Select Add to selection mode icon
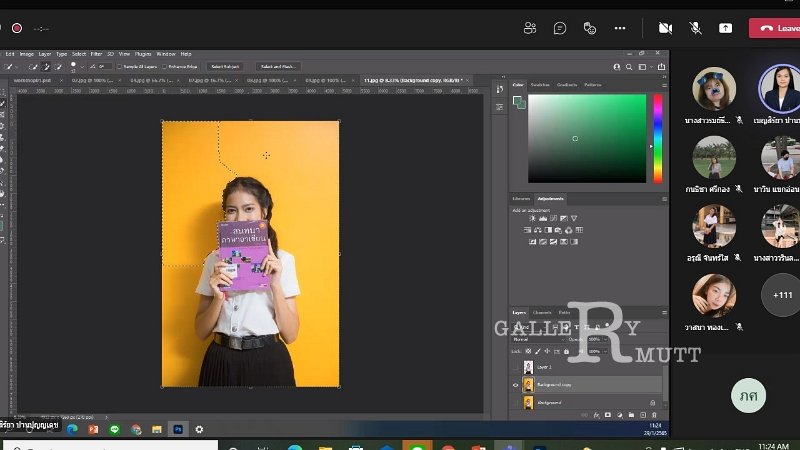Viewport: 800px width, 450px height. pyautogui.click(x=45, y=67)
